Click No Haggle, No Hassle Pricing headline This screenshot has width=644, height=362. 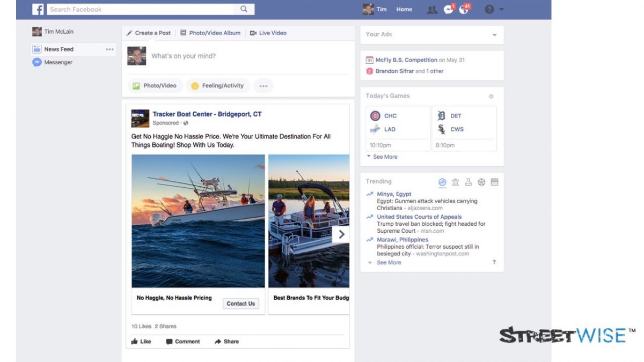(174, 298)
